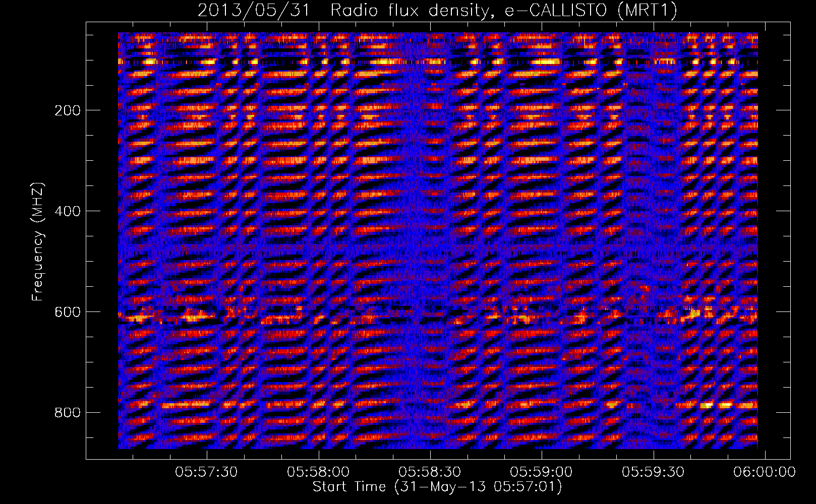The height and width of the screenshot is (504, 816).
Task: Click the 'Frequency (MHZ)' y-axis label
Action: [x=37, y=241]
